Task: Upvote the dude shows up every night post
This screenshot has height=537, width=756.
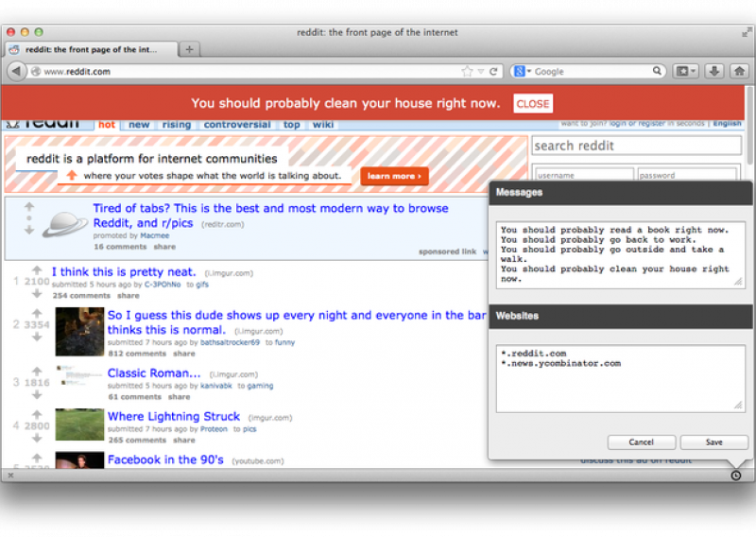Action: tap(37, 314)
